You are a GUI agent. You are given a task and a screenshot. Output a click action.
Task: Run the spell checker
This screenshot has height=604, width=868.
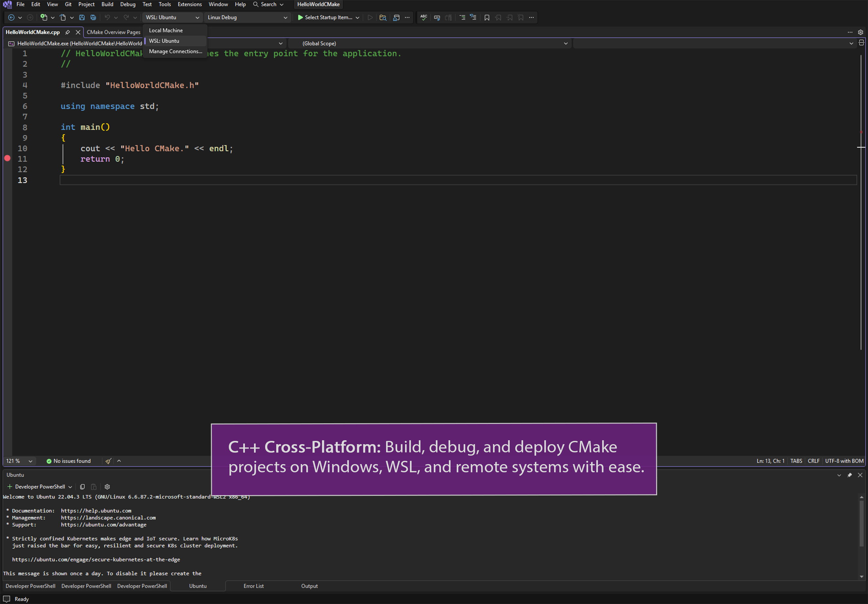coord(423,17)
